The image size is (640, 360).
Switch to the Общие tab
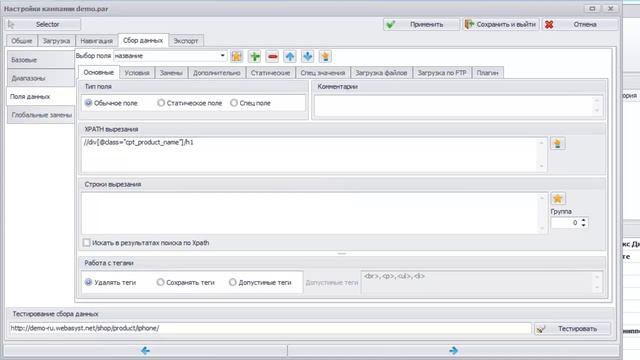22,41
